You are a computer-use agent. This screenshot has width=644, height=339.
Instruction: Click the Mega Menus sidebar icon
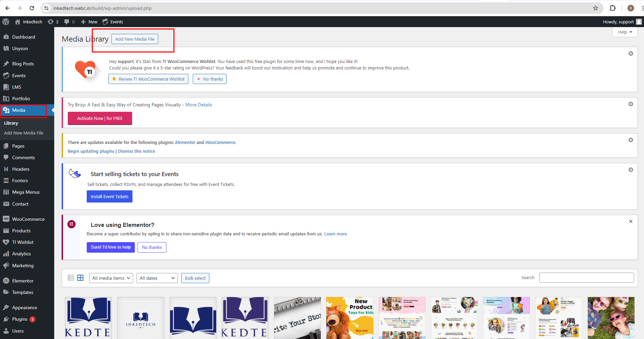click(6, 192)
